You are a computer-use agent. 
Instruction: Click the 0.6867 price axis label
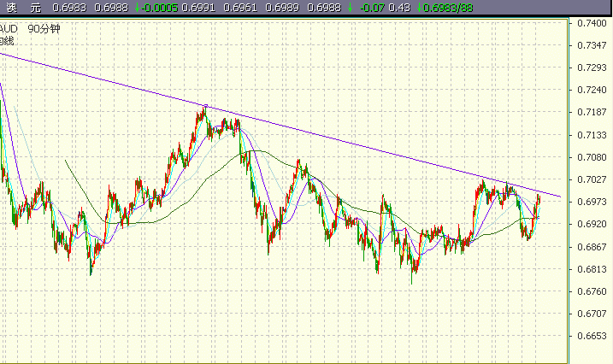coord(592,246)
